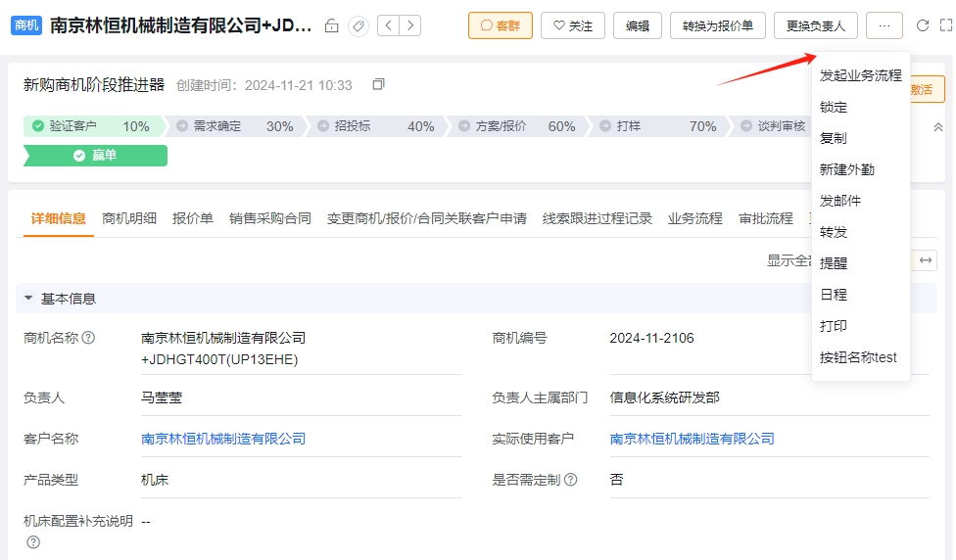Select 发起业务流程 from the menu

(860, 75)
